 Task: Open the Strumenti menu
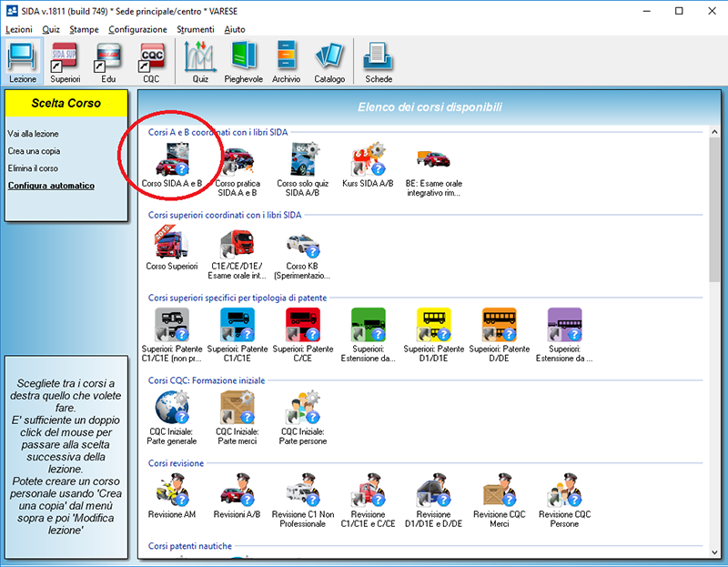[x=196, y=29]
